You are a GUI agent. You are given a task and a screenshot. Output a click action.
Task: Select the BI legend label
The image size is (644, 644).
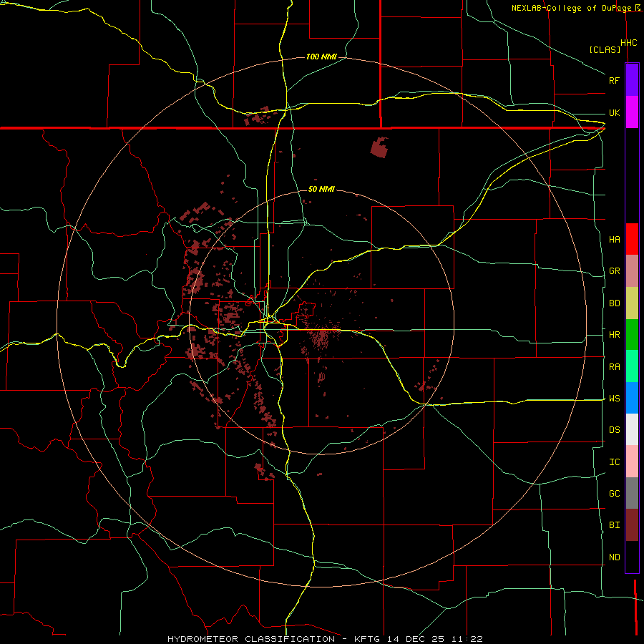(614, 525)
